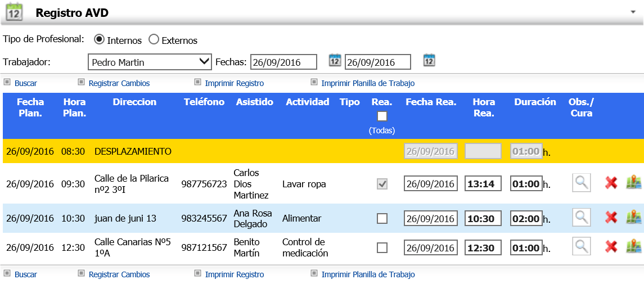Click the Fecha Plan. column header
The width and height of the screenshot is (644, 284).
click(30, 107)
